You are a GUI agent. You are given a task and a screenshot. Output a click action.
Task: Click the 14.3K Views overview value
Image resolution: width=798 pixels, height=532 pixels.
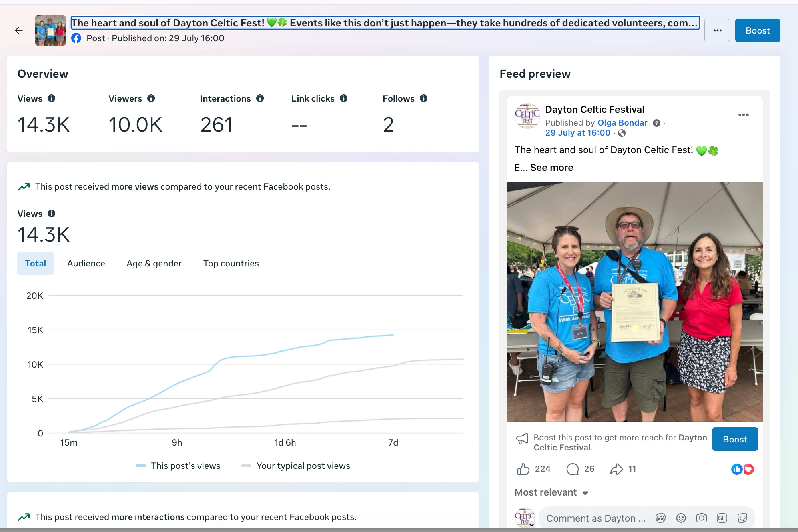44,124
